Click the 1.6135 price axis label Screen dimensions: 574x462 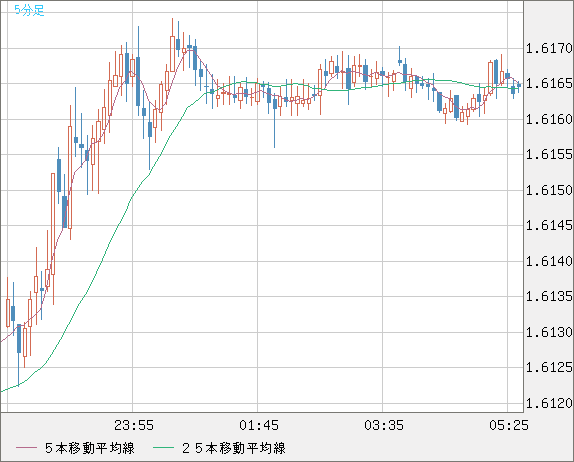tap(549, 296)
